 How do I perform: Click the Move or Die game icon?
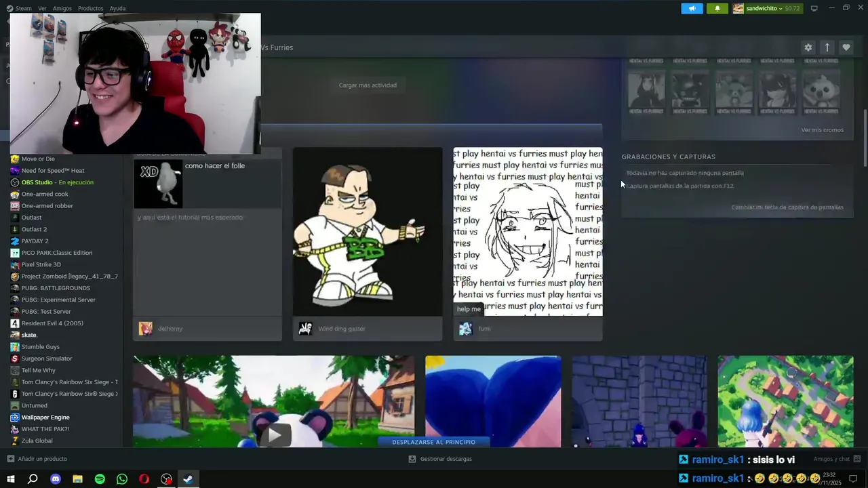pyautogui.click(x=15, y=159)
